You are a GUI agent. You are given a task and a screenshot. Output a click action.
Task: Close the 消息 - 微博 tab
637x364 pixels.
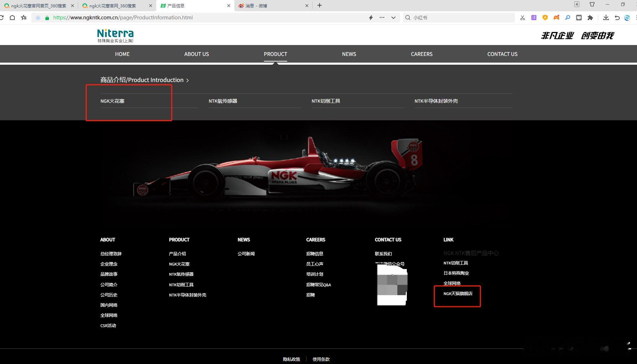point(307,6)
